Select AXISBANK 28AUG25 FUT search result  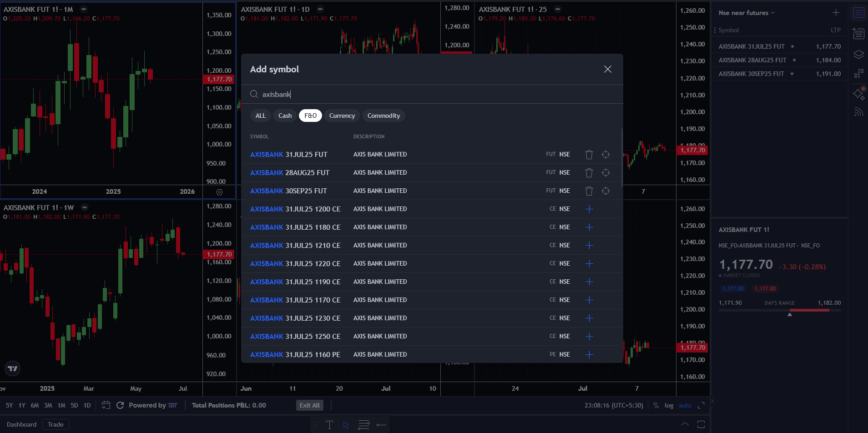(x=431, y=173)
